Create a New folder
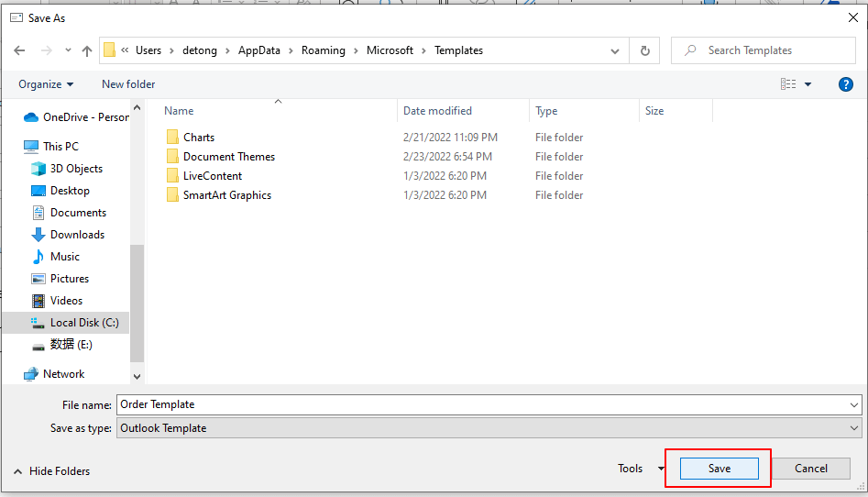Screen dimensions: 868x497 coord(128,84)
